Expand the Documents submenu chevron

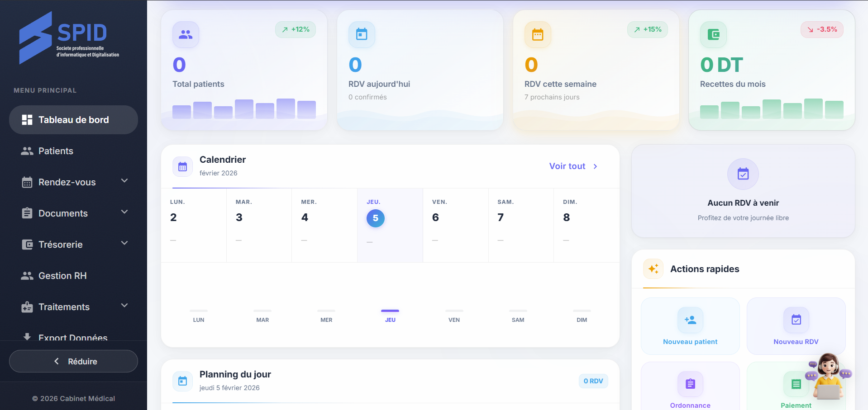pos(124,212)
